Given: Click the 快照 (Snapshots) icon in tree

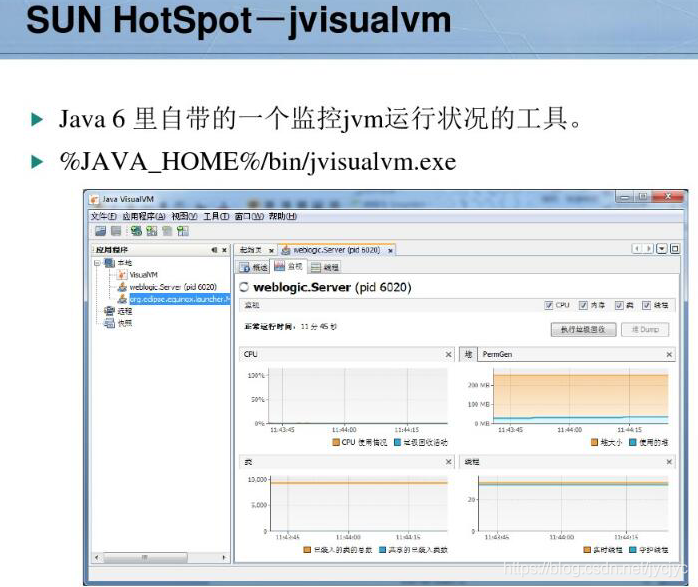Looking at the screenshot, I should [110, 323].
